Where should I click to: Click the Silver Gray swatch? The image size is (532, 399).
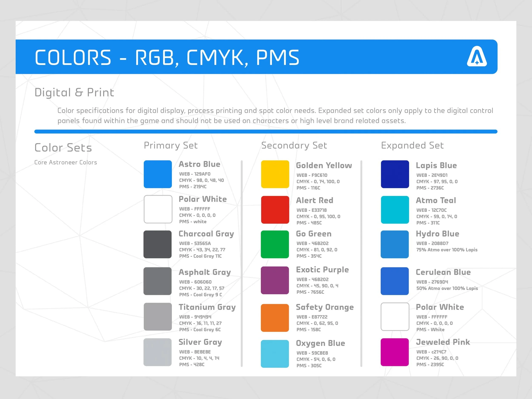click(157, 352)
